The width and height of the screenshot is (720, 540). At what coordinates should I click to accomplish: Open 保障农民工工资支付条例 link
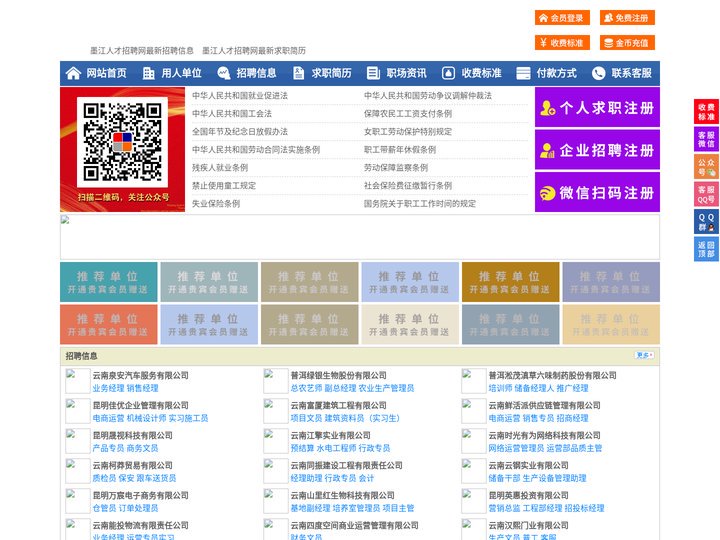click(x=408, y=113)
